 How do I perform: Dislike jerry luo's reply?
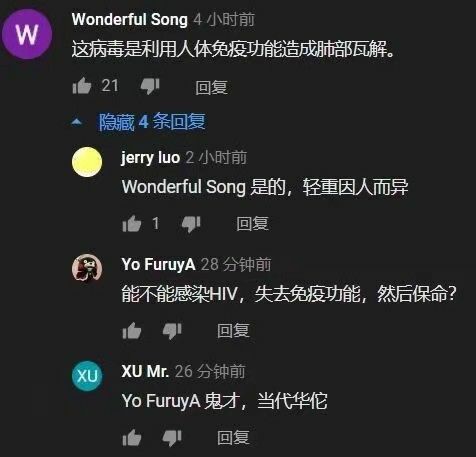point(191,224)
